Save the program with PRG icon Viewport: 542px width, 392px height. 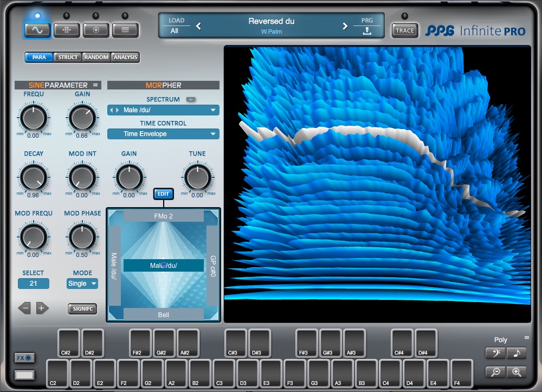point(367,31)
